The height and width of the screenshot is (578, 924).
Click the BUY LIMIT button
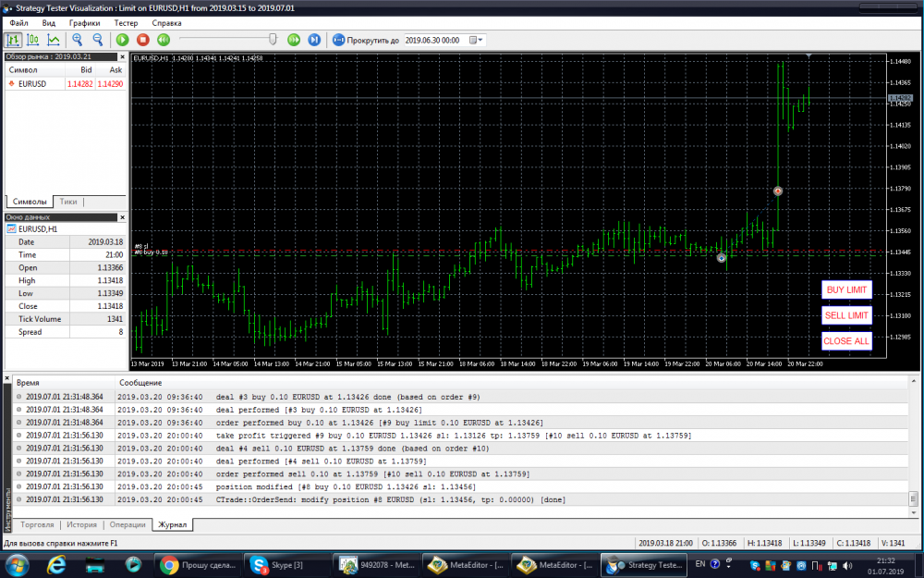coord(846,289)
